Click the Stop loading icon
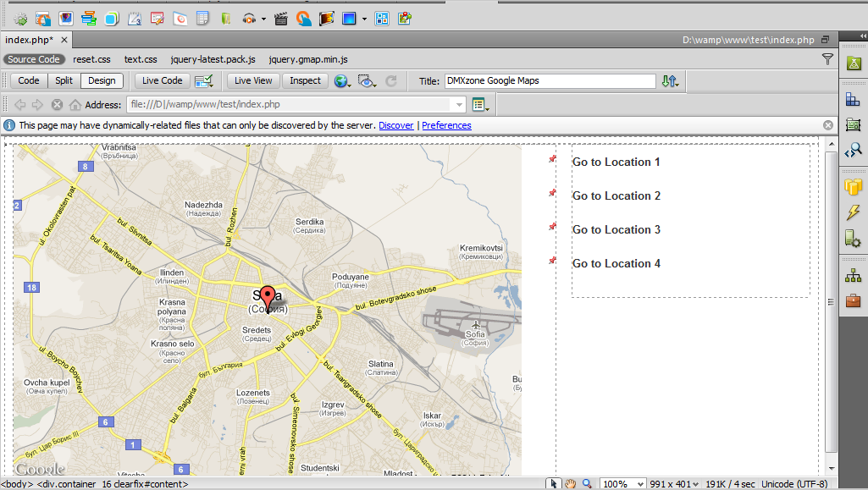Image resolution: width=868 pixels, height=490 pixels. point(57,105)
